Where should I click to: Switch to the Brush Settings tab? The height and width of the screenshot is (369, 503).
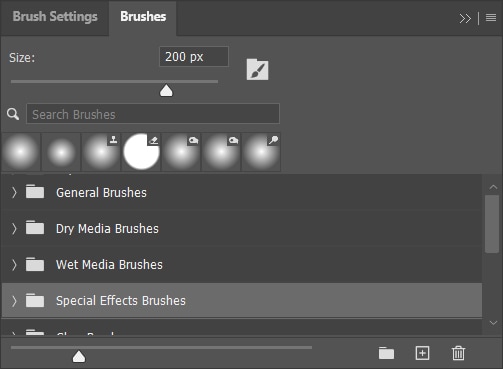coord(55,17)
